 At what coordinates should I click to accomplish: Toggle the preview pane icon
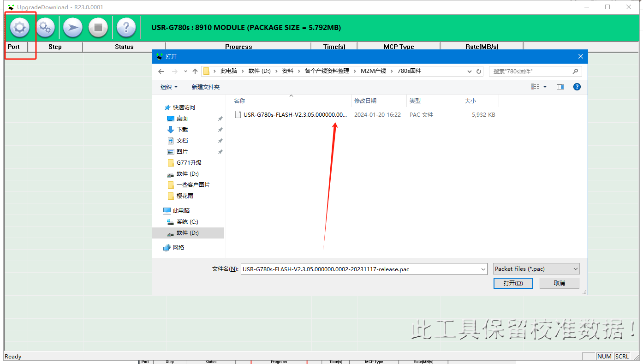pyautogui.click(x=560, y=87)
